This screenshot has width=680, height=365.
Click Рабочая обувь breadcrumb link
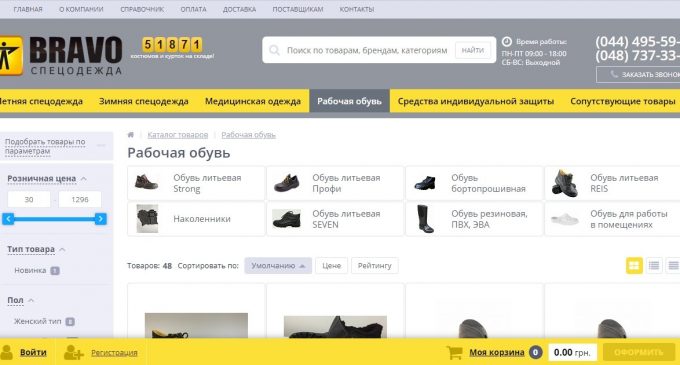coord(248,135)
